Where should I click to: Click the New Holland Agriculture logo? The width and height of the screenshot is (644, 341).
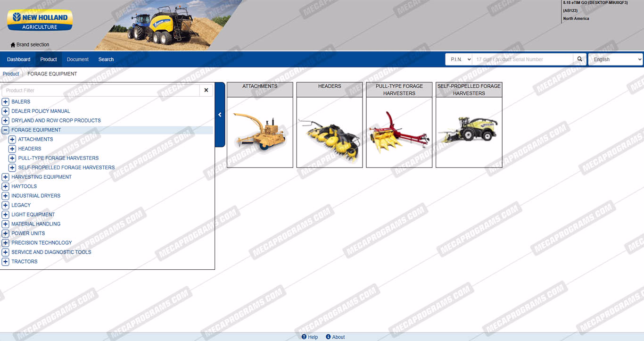point(40,21)
